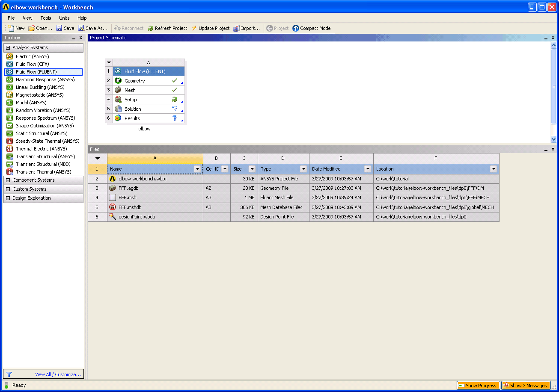Expand the Component Systems group
This screenshot has height=392, width=559.
click(x=8, y=180)
